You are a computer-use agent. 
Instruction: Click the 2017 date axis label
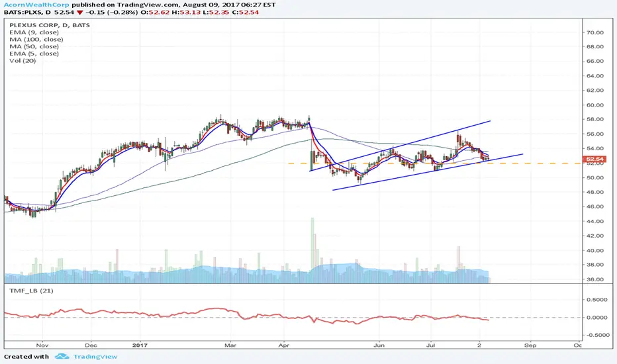pyautogui.click(x=140, y=345)
